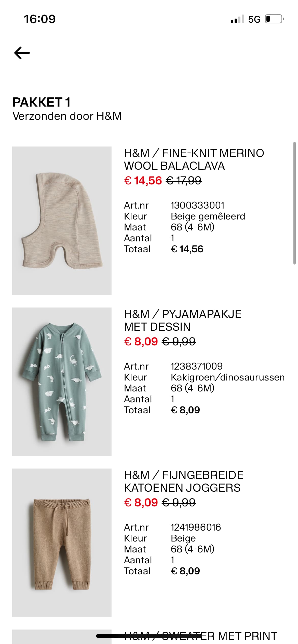Open the merino wool balaclava product image
Image resolution: width=298 pixels, height=644 pixels.
pyautogui.click(x=62, y=221)
